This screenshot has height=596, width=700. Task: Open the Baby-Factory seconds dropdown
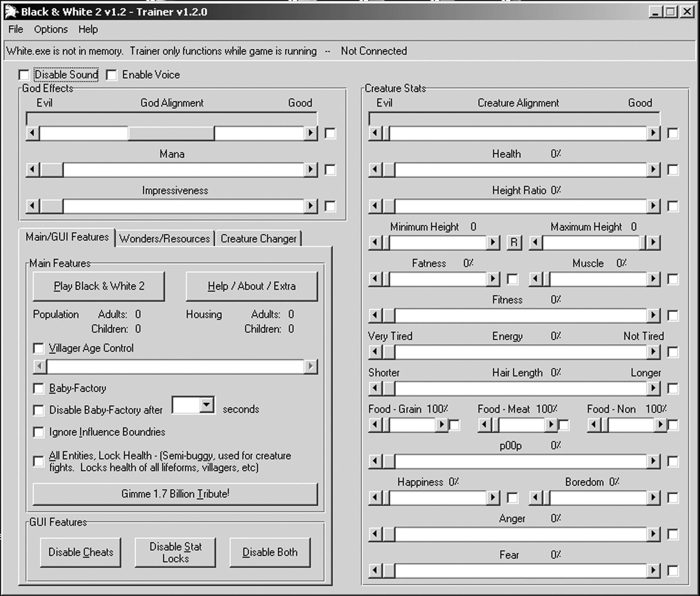206,405
